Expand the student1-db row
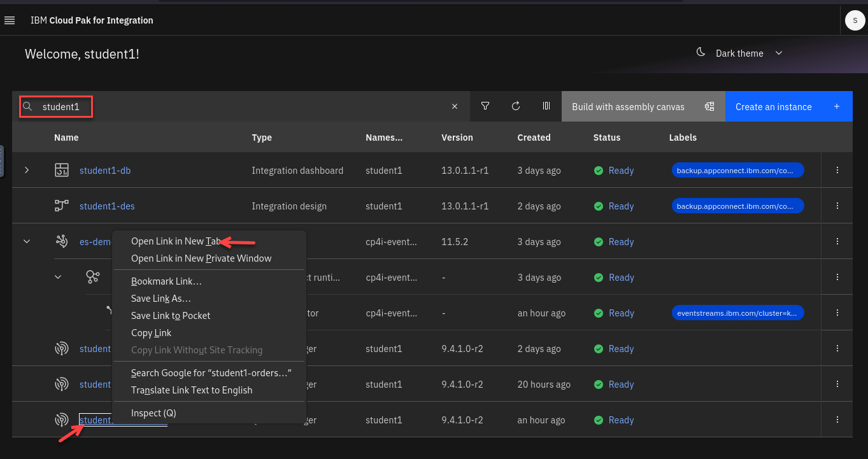The width and height of the screenshot is (868, 459). [27, 170]
